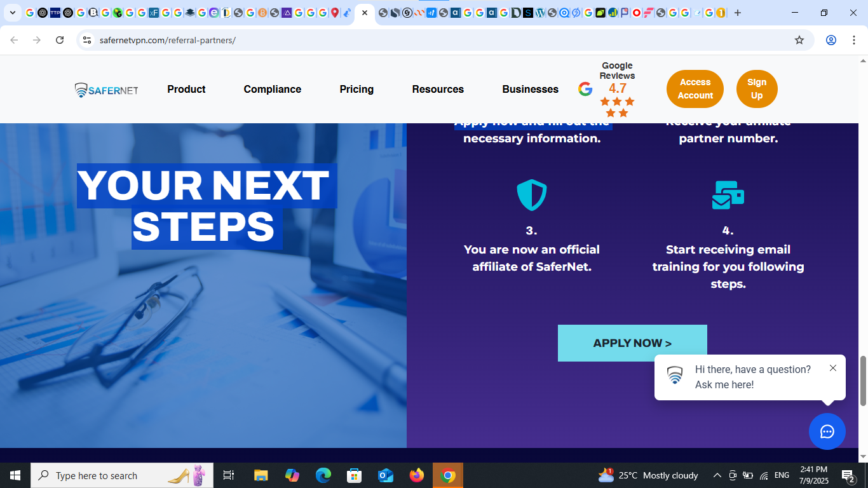
Task: Show hidden system tray icons
Action: (717, 475)
